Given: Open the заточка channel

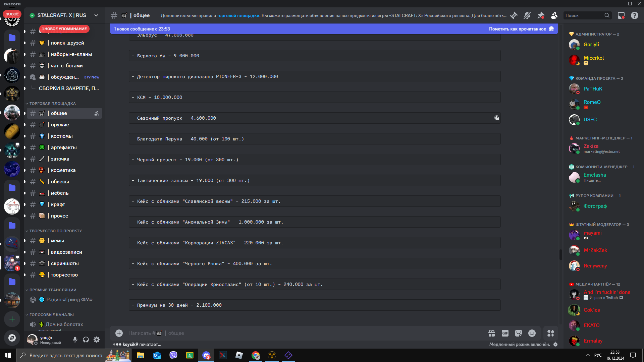Looking at the screenshot, I should click(x=64, y=159).
